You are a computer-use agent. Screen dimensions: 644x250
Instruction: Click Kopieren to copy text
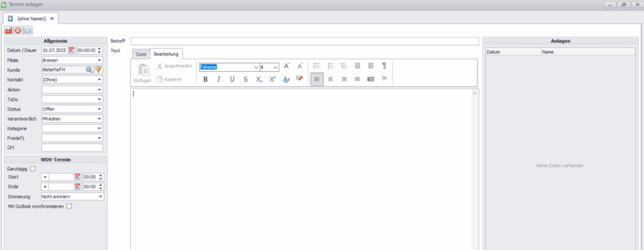point(169,79)
